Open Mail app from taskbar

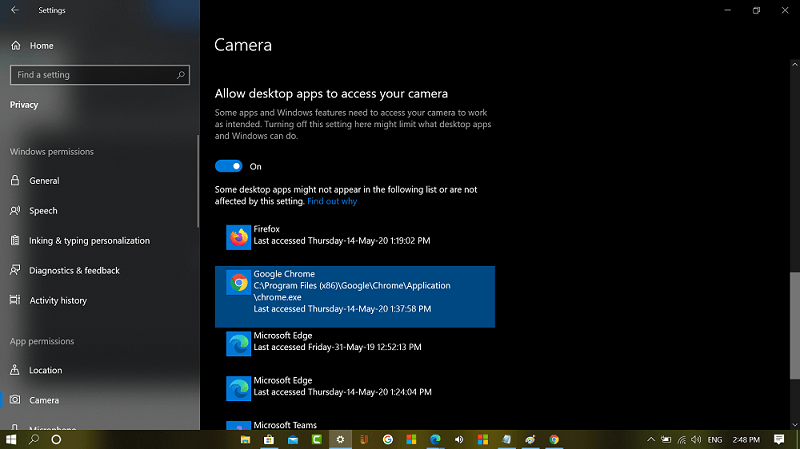pyautogui.click(x=293, y=439)
